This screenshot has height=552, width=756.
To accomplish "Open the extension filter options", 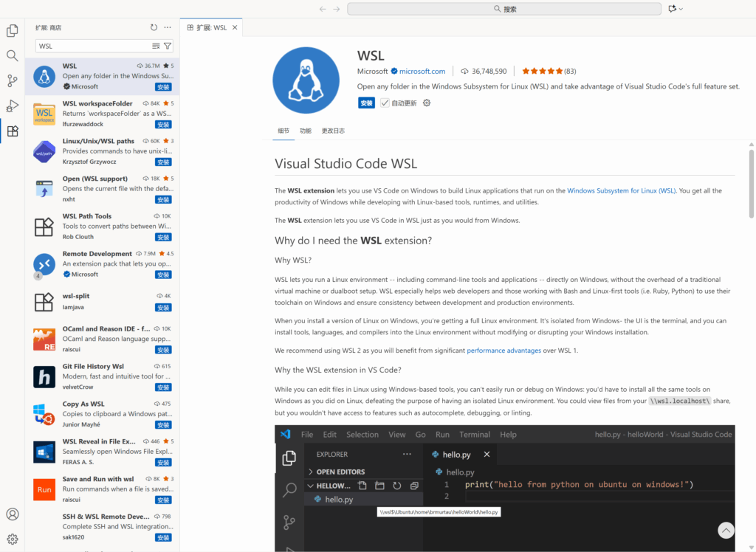I will point(168,46).
